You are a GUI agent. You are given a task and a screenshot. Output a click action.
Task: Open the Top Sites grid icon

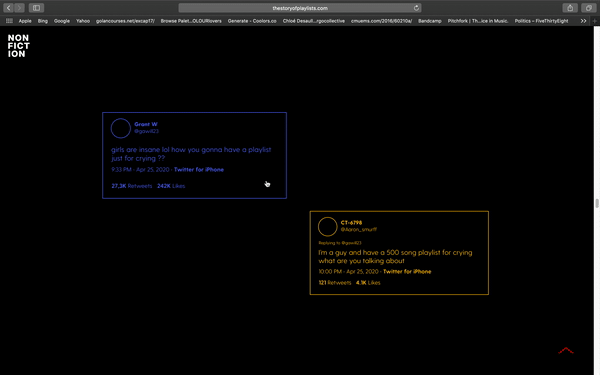[9, 21]
